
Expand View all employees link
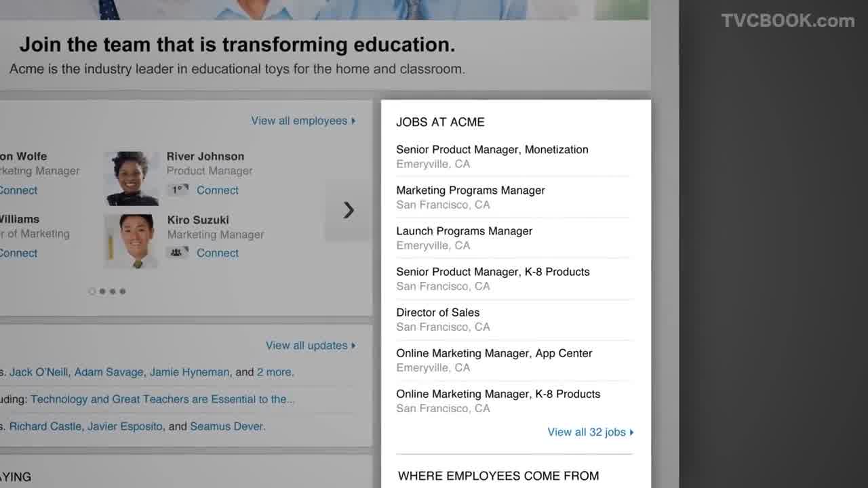[x=303, y=121]
